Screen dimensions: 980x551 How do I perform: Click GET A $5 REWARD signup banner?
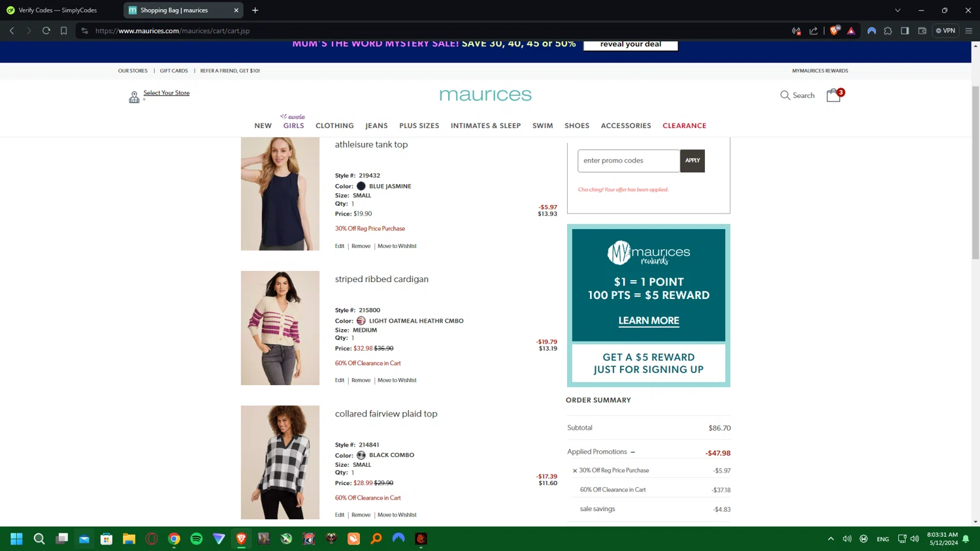649,363
